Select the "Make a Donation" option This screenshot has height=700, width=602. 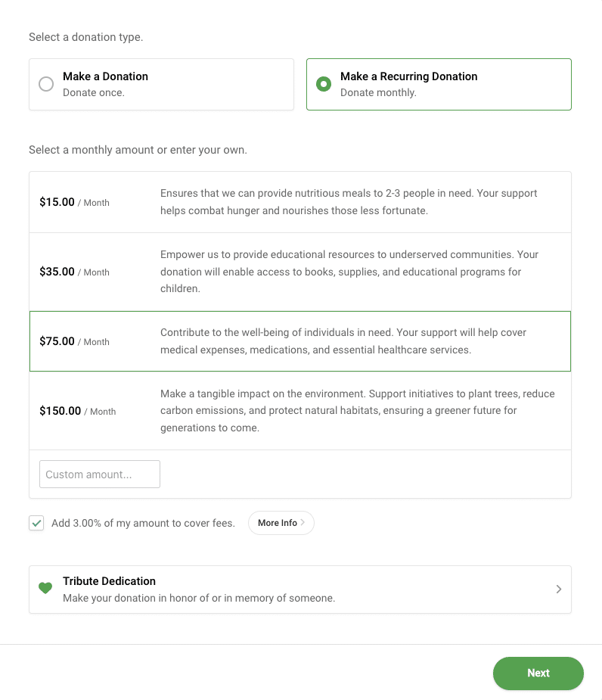click(x=161, y=84)
